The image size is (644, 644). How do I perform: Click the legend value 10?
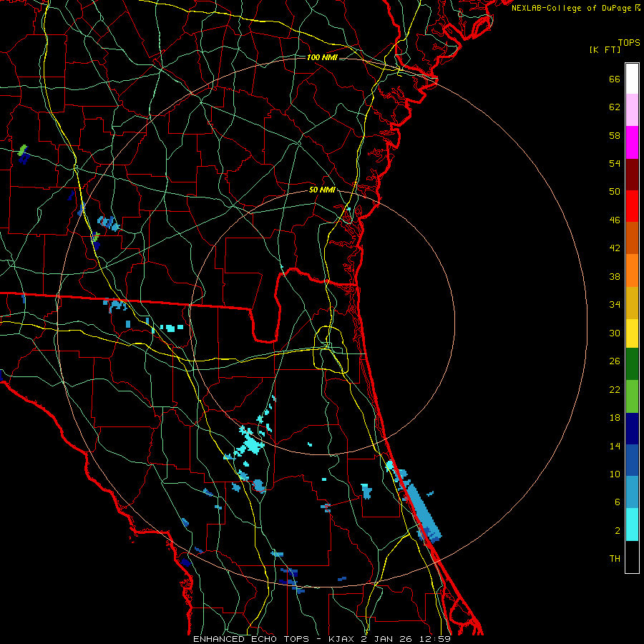pyautogui.click(x=615, y=474)
